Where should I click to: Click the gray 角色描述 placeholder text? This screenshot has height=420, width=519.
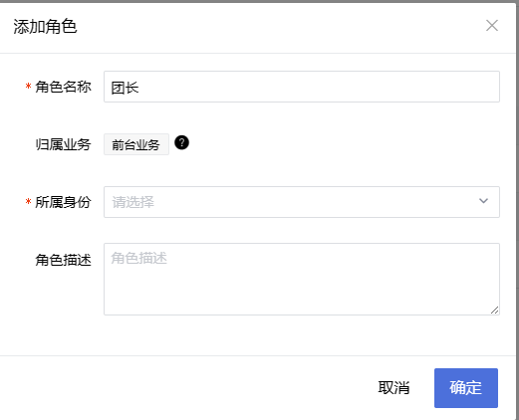point(138,258)
